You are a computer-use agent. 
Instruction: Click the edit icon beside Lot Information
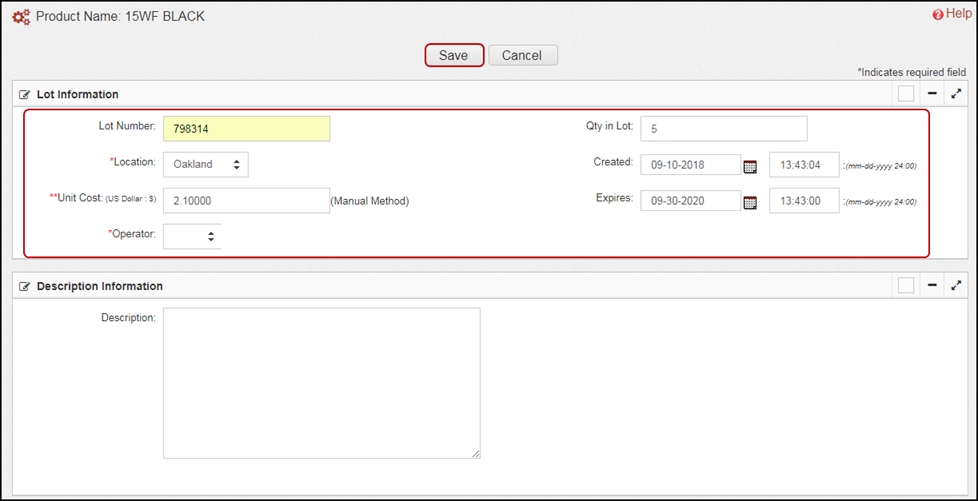pos(24,95)
